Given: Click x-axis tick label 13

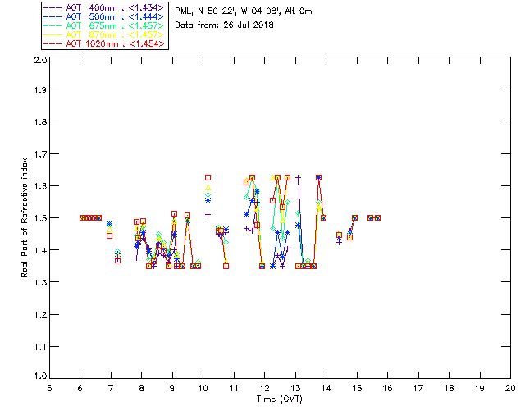Looking at the screenshot, I should [295, 388].
